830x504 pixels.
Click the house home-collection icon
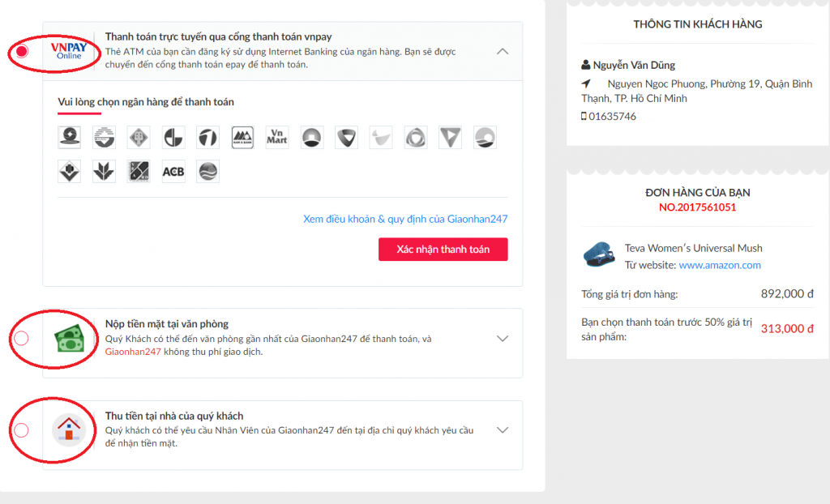[x=69, y=430]
